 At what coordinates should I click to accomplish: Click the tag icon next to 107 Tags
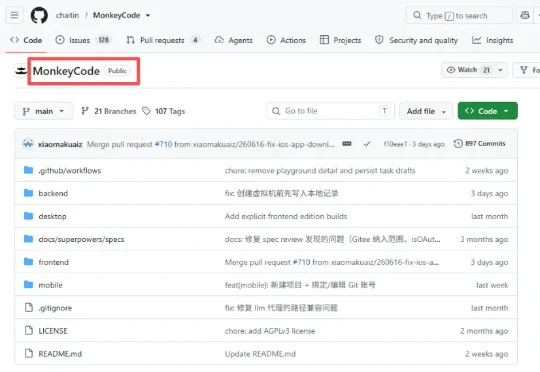point(146,111)
